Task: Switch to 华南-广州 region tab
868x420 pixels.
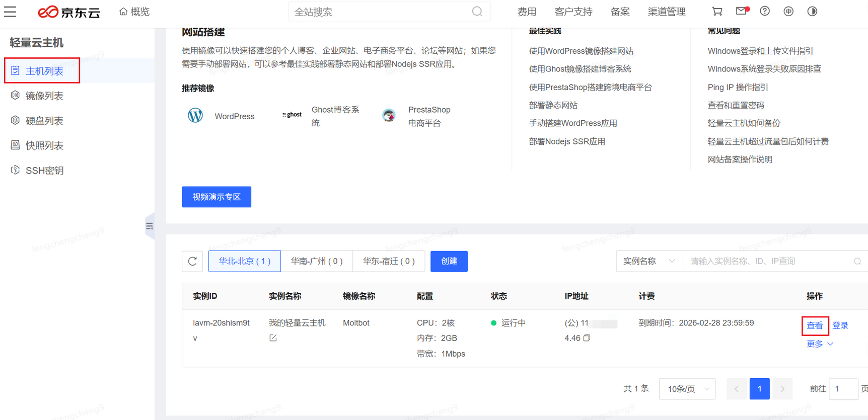Action: (317, 261)
